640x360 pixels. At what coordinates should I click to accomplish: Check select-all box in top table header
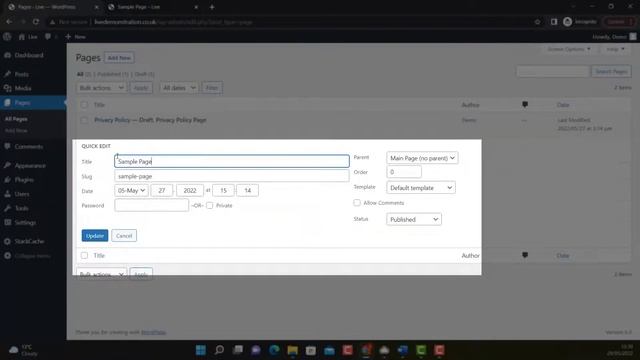(84, 105)
